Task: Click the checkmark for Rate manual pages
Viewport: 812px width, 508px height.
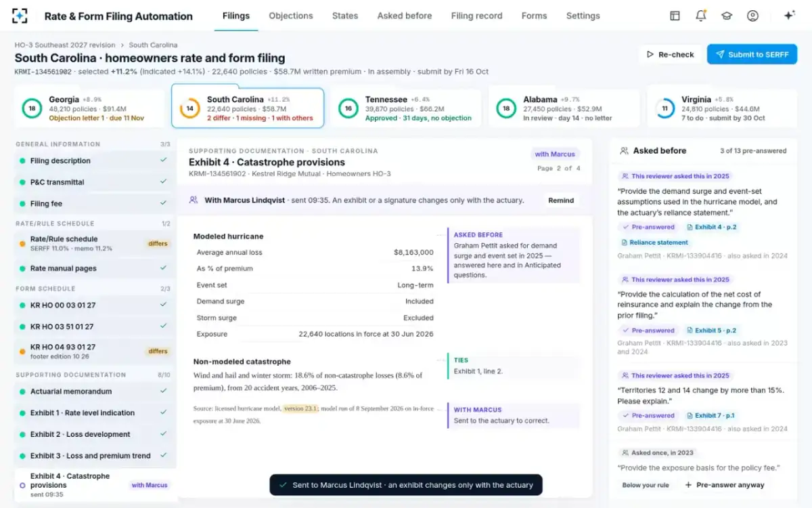Action: tap(163, 268)
